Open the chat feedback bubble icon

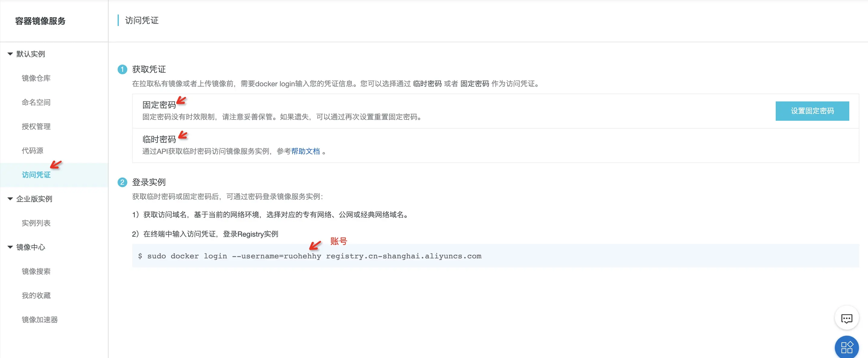pos(846,318)
